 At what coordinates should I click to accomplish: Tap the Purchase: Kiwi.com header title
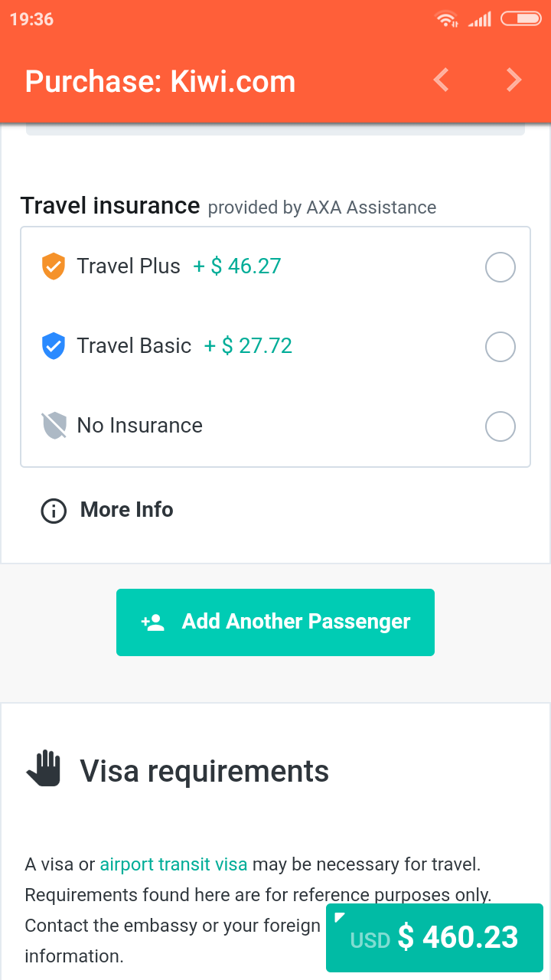point(161,82)
